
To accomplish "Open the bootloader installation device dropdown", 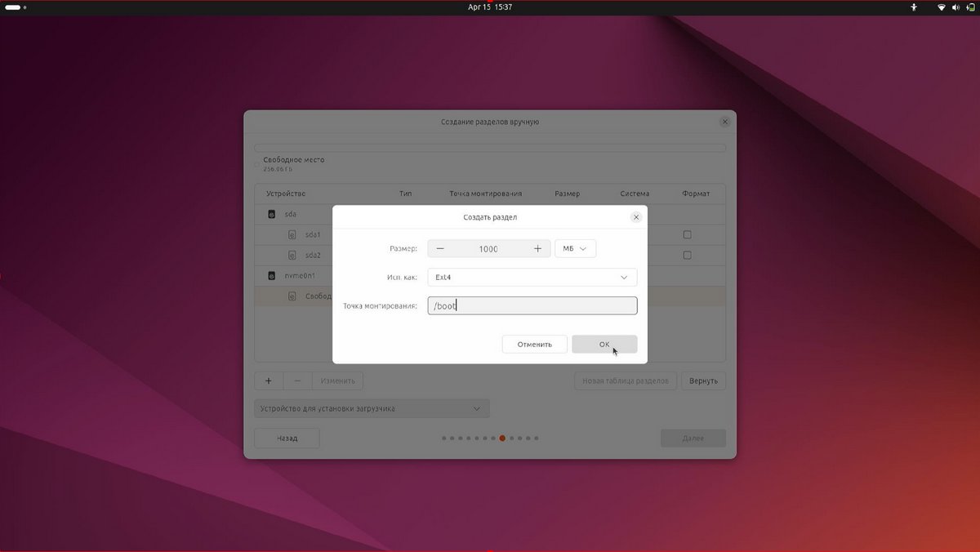I will point(372,408).
